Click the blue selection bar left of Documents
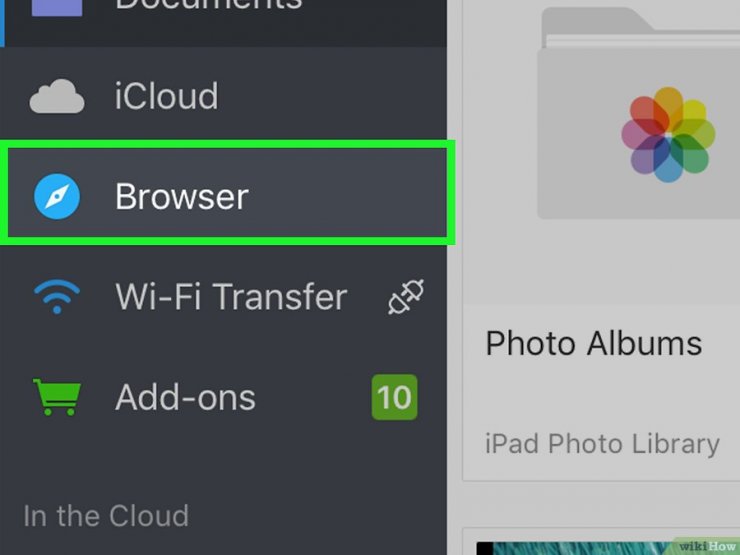Screen dimensions: 740x555 click(x=2, y=23)
